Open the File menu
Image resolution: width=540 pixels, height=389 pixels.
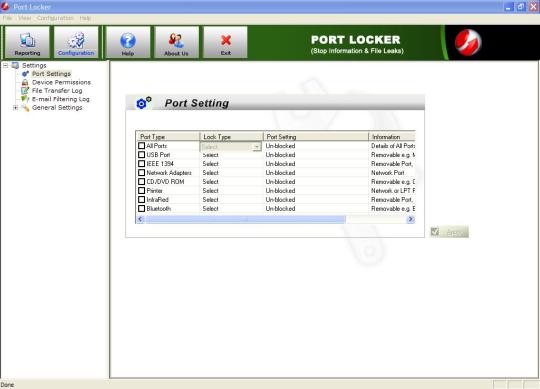point(8,18)
